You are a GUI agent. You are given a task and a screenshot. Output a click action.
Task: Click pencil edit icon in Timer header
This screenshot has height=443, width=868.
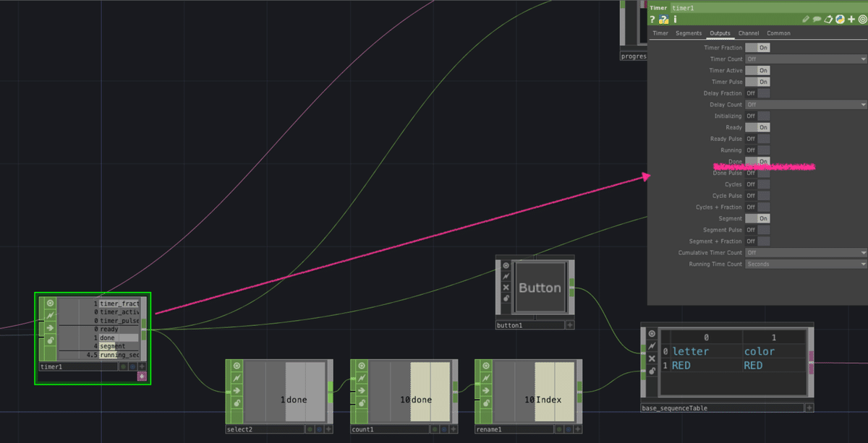(x=807, y=20)
